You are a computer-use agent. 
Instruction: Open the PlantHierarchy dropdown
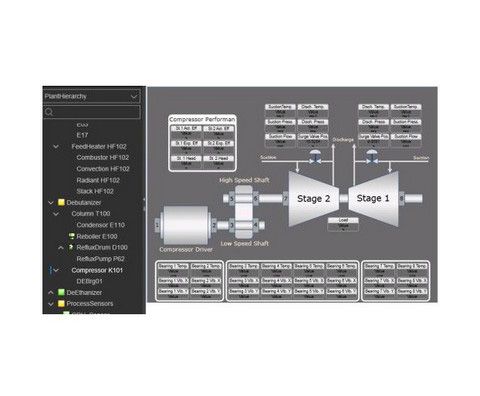tap(92, 96)
